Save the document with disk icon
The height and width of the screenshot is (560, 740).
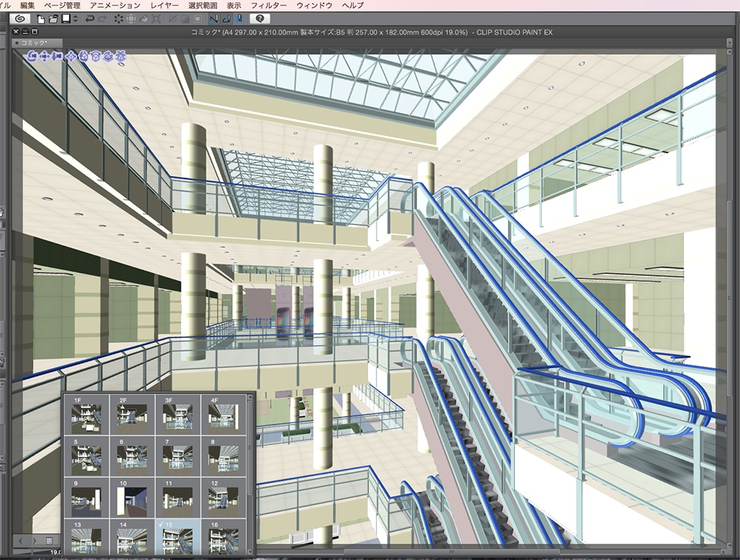[66, 19]
